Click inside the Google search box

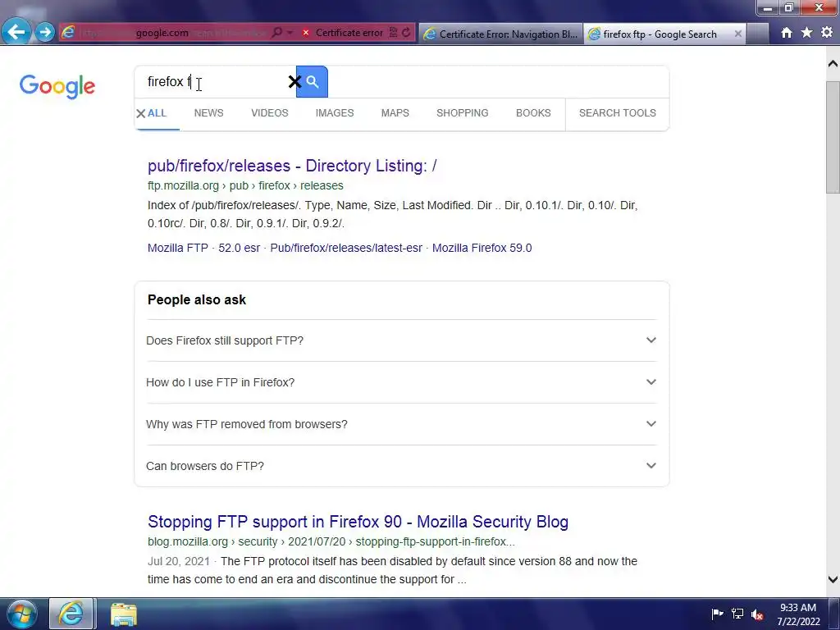pyautogui.click(x=214, y=82)
